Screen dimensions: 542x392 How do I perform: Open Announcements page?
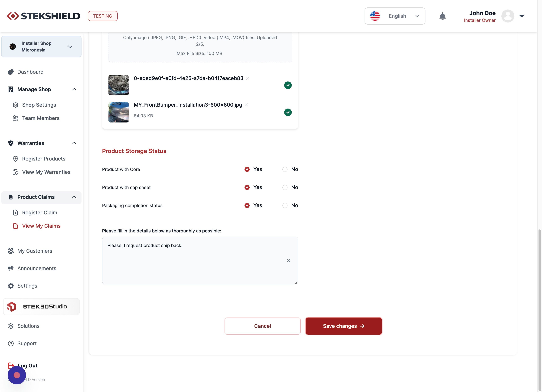click(37, 268)
